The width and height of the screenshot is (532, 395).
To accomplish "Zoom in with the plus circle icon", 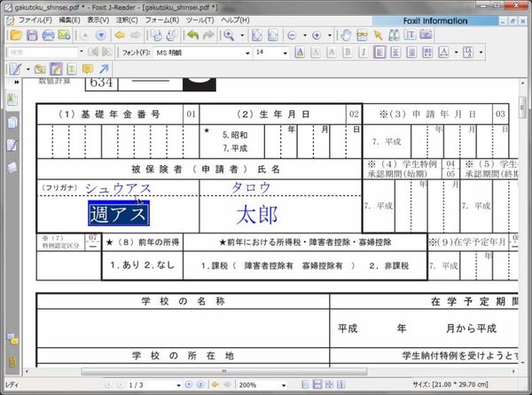I will [317, 36].
